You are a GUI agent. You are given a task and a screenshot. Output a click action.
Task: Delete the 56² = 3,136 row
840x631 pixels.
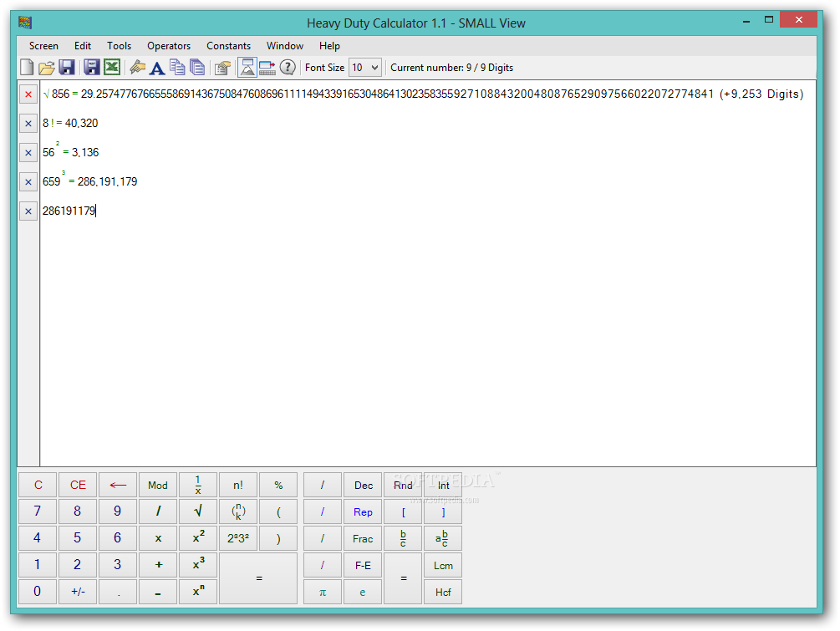pos(28,153)
